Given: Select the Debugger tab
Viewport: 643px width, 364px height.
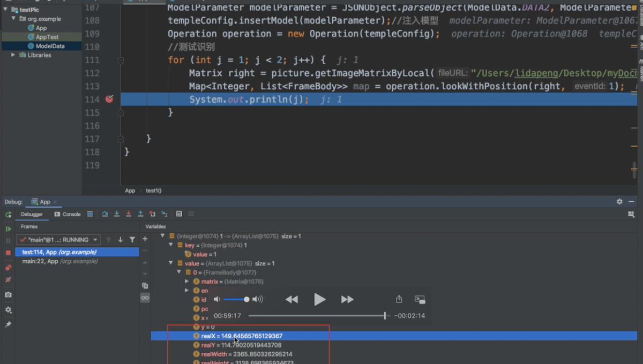Looking at the screenshot, I should click(32, 214).
